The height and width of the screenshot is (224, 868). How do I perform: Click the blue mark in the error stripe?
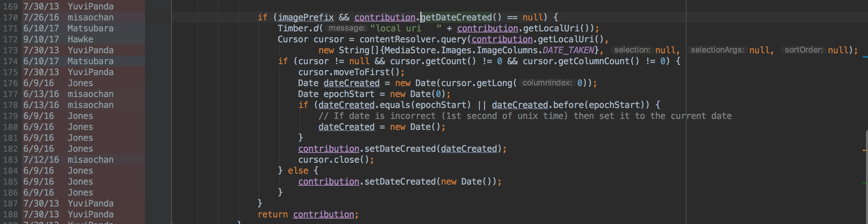[865, 57]
